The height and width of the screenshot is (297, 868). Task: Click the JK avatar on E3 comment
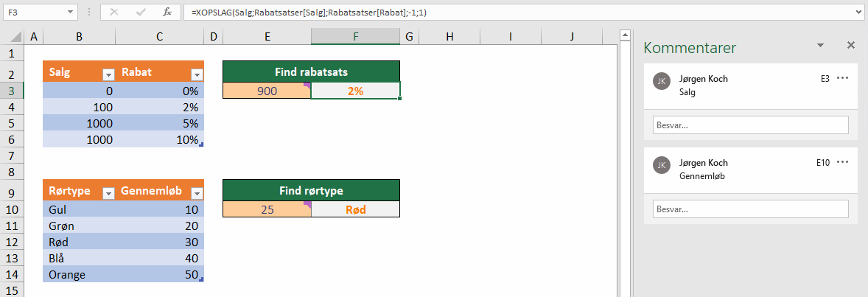pyautogui.click(x=661, y=81)
